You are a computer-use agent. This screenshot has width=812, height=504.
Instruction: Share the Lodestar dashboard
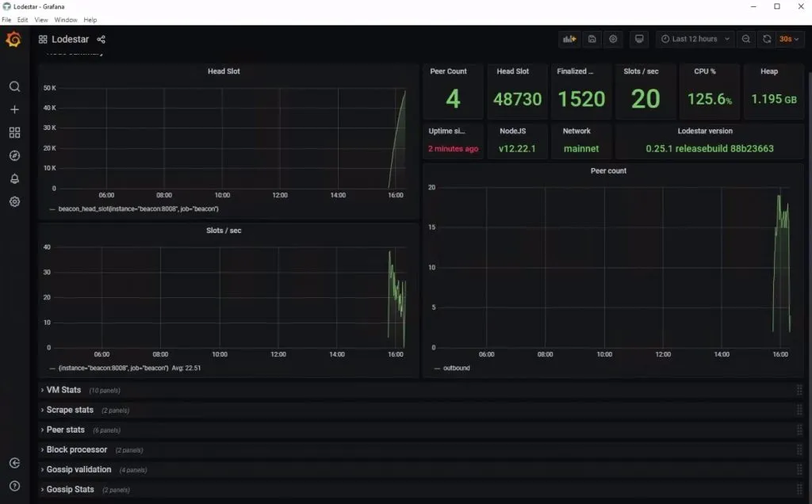(101, 40)
